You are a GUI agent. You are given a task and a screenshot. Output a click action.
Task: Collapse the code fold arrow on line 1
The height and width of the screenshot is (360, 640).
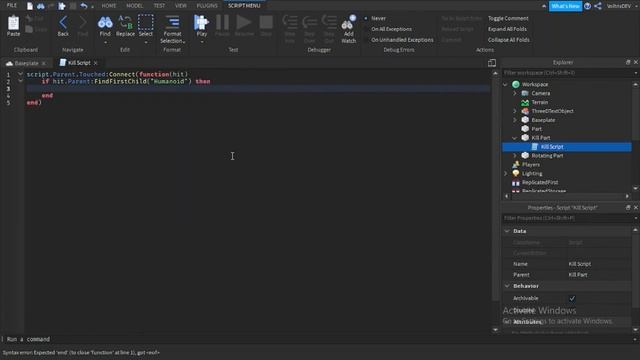tap(20, 74)
